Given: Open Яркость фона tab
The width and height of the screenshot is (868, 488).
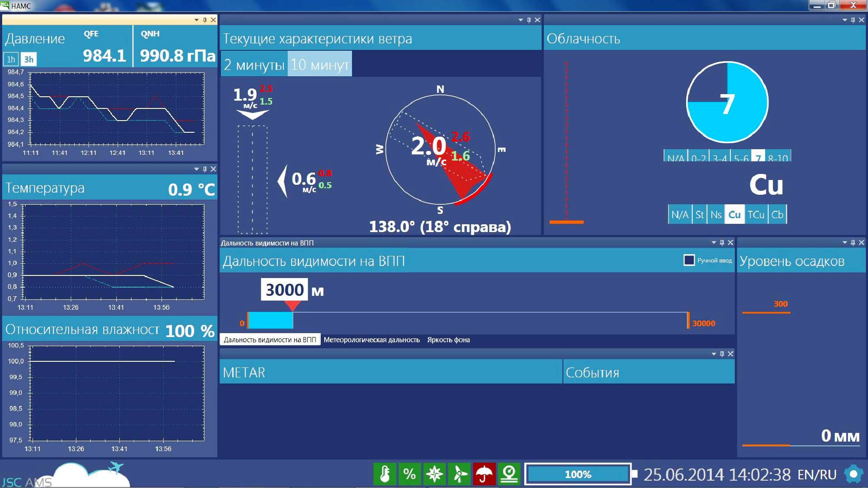Looking at the screenshot, I should pos(448,340).
